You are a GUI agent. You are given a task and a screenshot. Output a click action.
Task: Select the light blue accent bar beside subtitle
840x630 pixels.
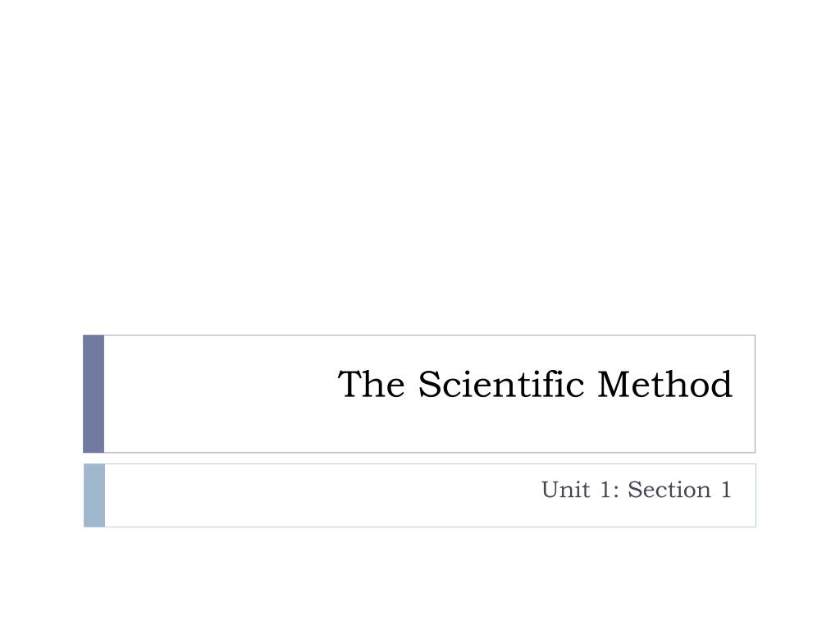[x=94, y=495]
